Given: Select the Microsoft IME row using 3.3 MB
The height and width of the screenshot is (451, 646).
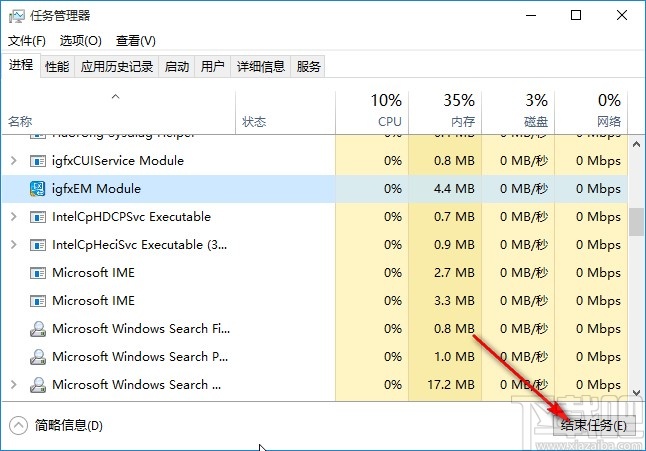Looking at the screenshot, I should pyautogui.click(x=94, y=301).
